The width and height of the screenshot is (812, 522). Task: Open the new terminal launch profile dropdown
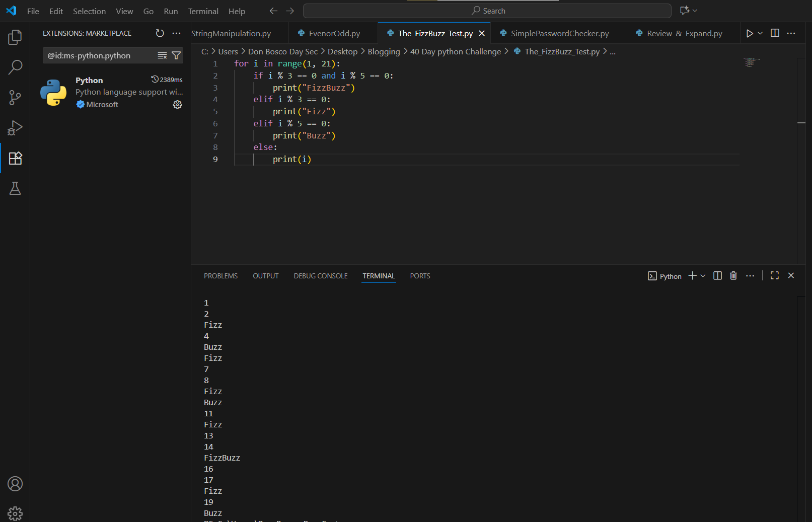point(703,276)
